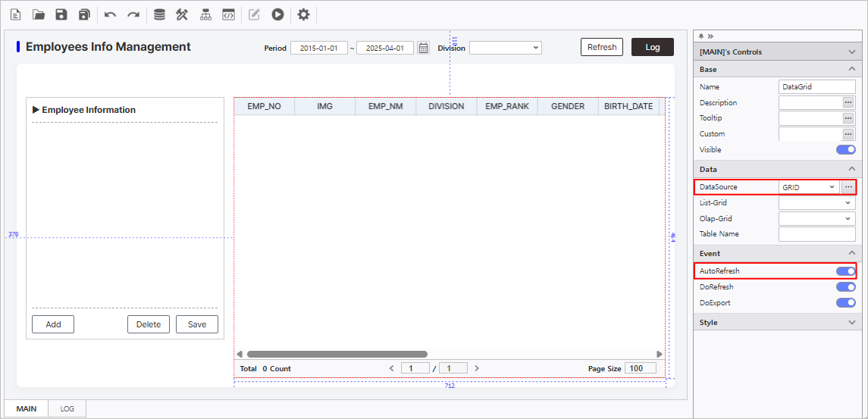Open the Division dropdown
868x419 pixels.
pos(506,48)
